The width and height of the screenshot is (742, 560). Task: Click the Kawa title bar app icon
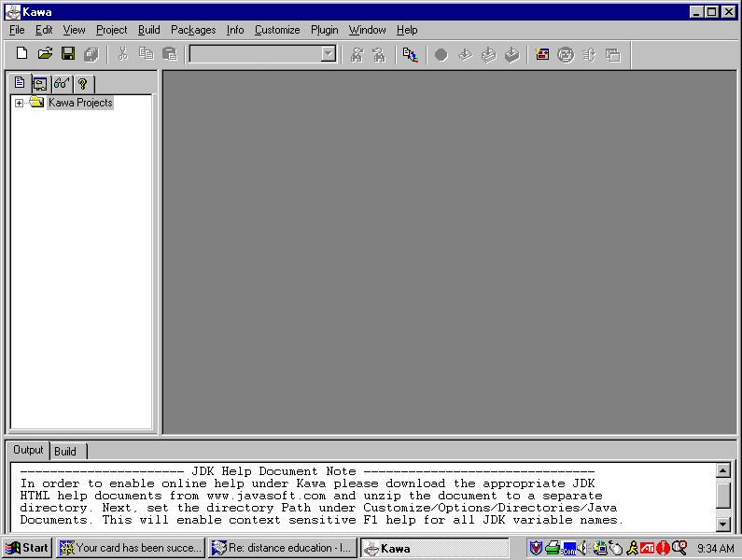pos(13,12)
